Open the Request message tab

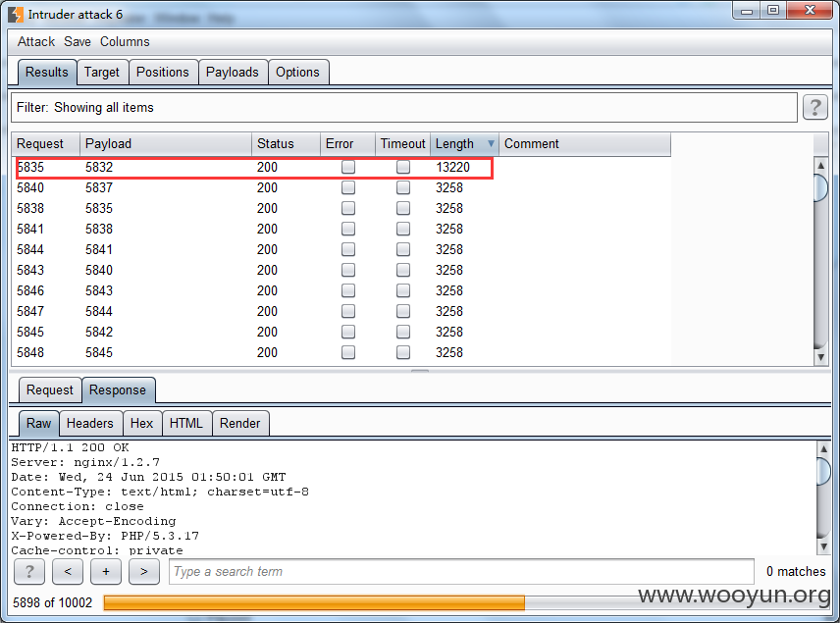click(50, 389)
